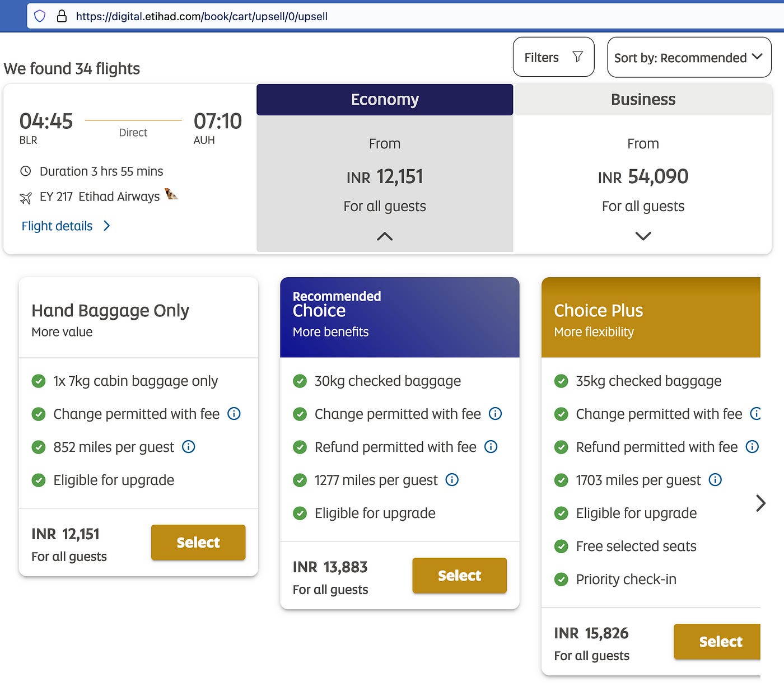Click the Duration 3 hrs 55 mins text
Image resolution: width=784 pixels, height=696 pixels.
[101, 171]
